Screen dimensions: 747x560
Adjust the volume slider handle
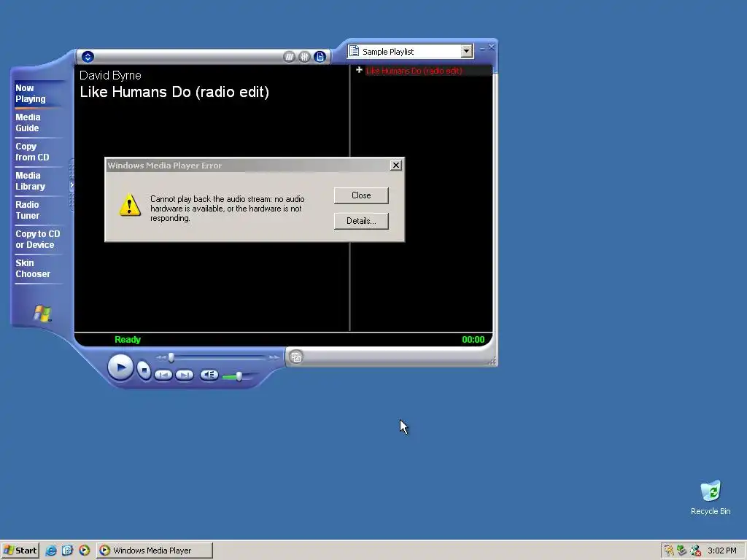point(239,376)
